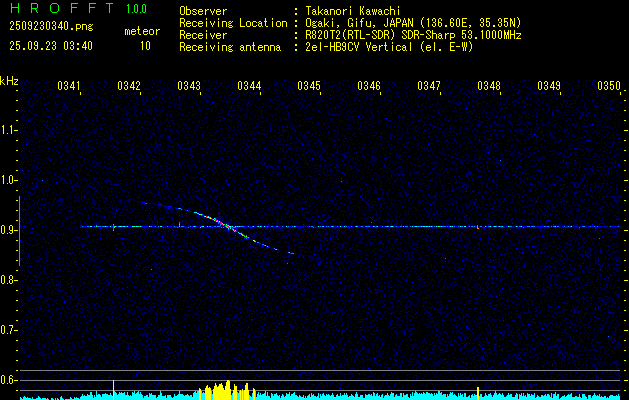Screen dimensions: 629x400
Task: Click the 0341 time axis label
Action: point(69,86)
